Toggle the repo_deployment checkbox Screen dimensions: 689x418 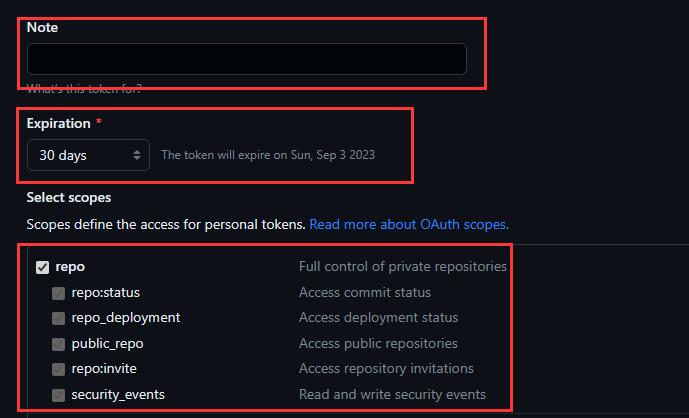click(x=58, y=318)
